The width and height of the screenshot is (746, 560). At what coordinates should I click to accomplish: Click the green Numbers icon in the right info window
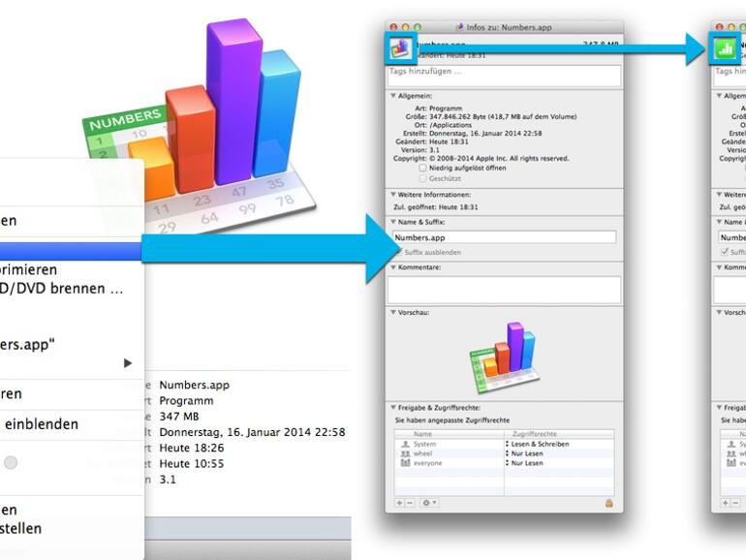click(x=725, y=48)
